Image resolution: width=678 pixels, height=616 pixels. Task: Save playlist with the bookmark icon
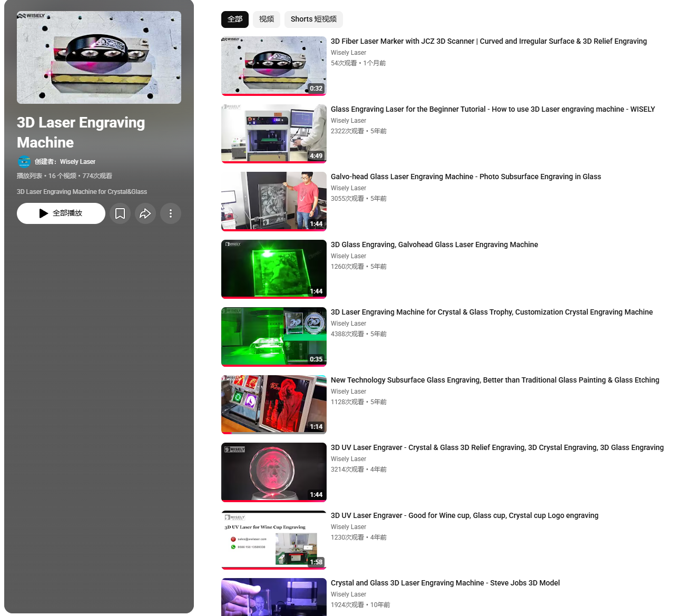(x=120, y=213)
